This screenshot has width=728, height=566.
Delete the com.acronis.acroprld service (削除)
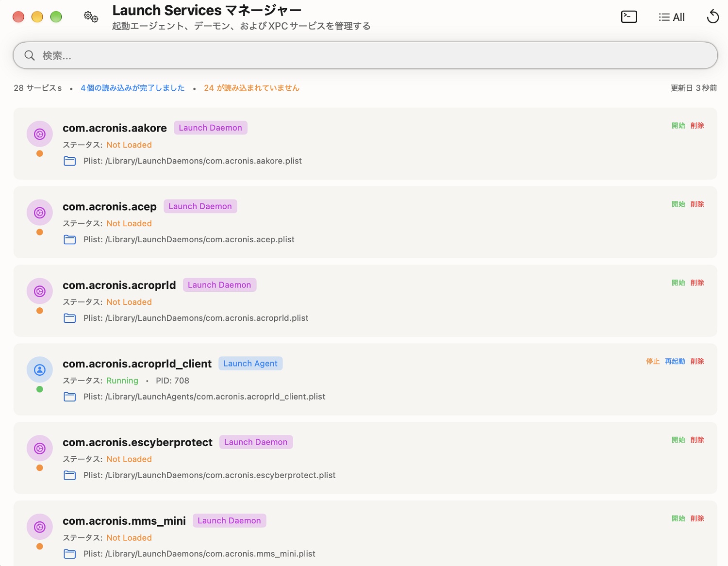[x=697, y=283]
